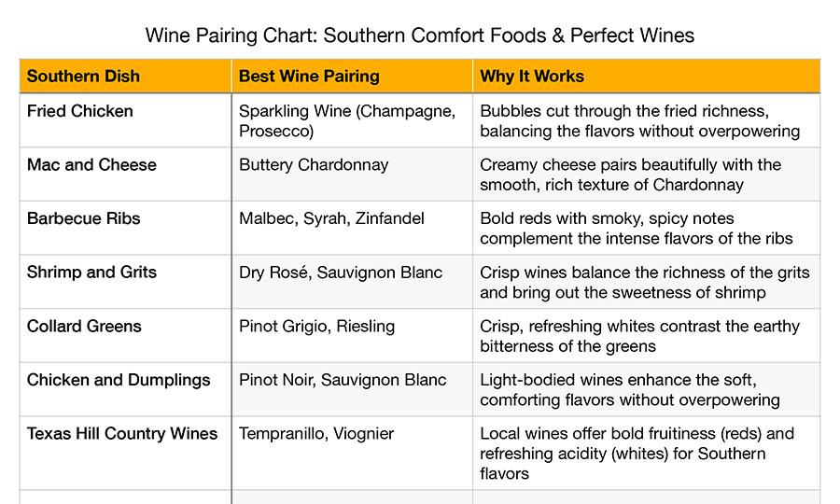Click the 'Tempranillo, Viognier' cell
The height and width of the screenshot is (504, 840).
click(x=352, y=453)
